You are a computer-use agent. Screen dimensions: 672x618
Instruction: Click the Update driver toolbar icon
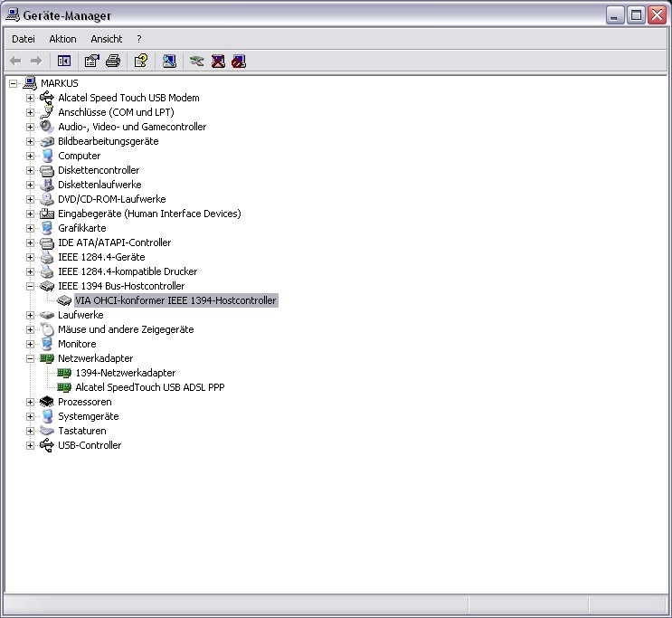pyautogui.click(x=196, y=61)
